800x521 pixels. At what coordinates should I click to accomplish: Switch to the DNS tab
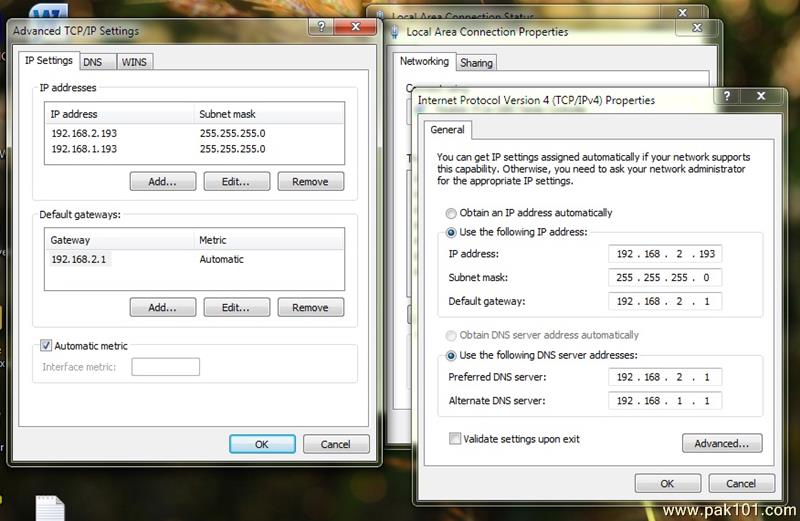coord(92,62)
